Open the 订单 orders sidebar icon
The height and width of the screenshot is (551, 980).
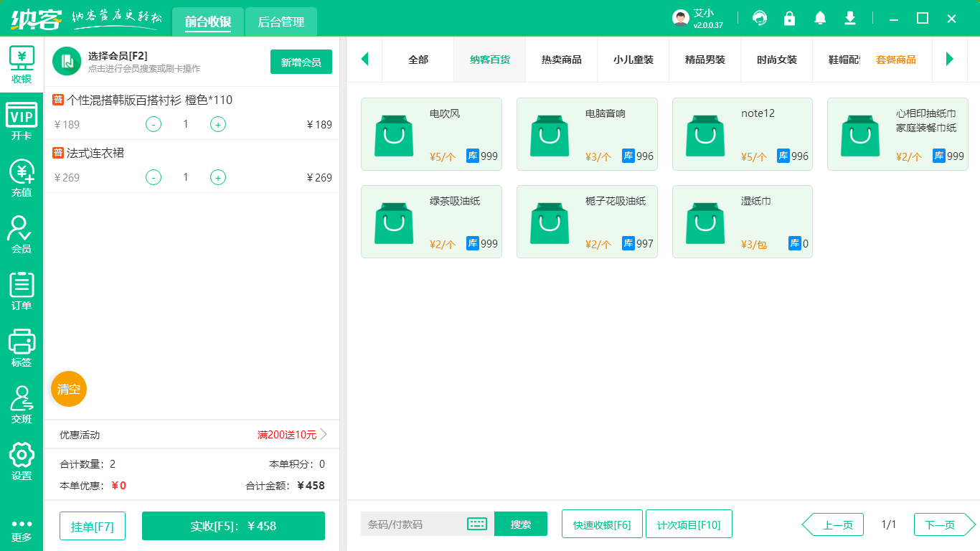22,291
